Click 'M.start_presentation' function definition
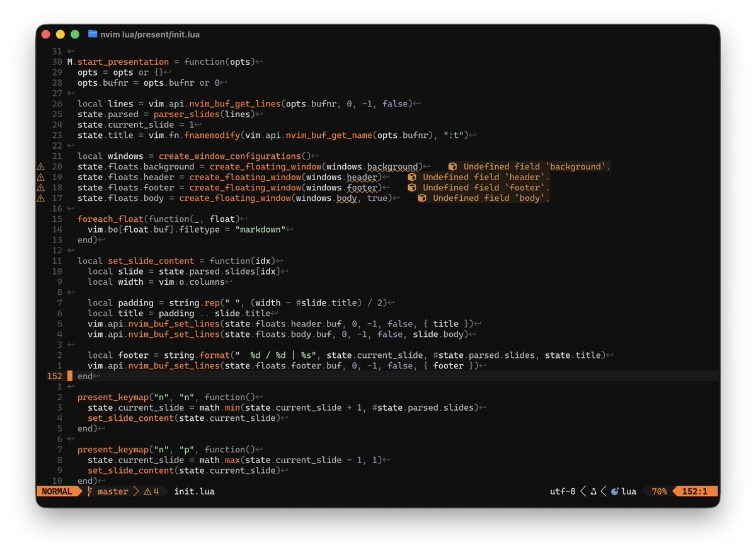756x555 pixels. (x=118, y=62)
